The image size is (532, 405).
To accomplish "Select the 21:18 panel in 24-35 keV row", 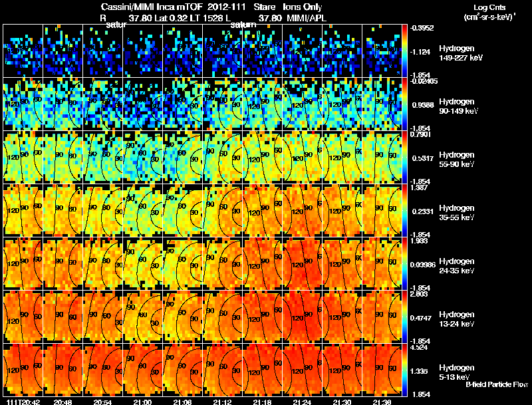I will point(262,263).
